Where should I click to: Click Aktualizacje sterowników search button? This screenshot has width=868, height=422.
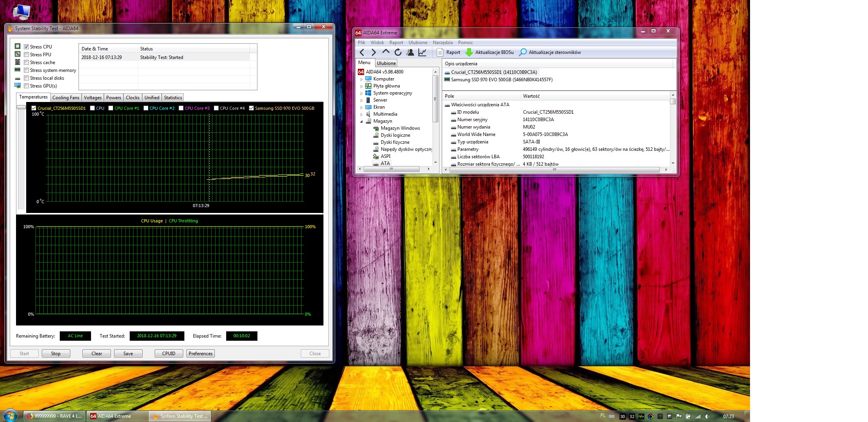[x=550, y=52]
